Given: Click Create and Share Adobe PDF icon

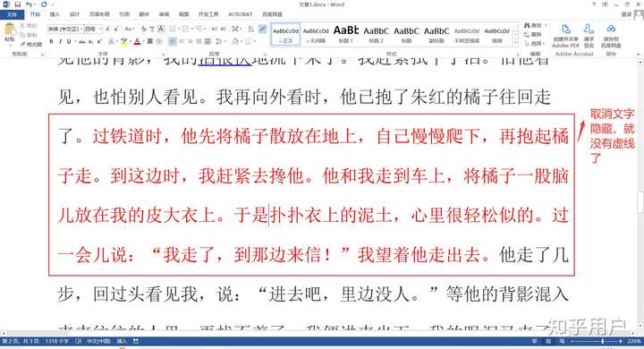Looking at the screenshot, I should pyautogui.click(x=566, y=30).
